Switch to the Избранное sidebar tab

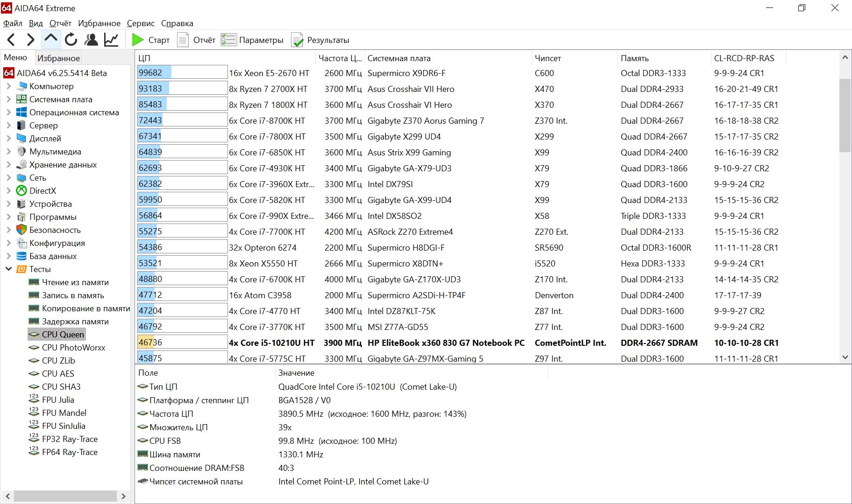(58, 58)
